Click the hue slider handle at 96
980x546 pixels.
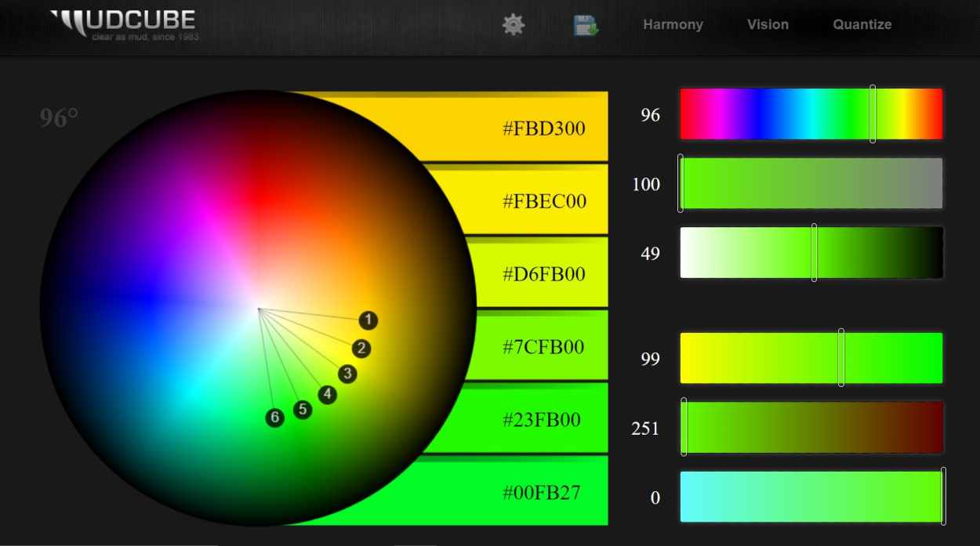click(873, 114)
